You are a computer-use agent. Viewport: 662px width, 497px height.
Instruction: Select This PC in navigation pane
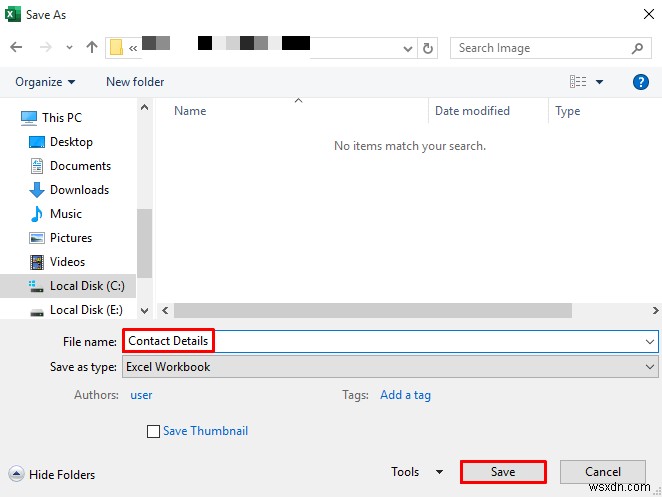pos(62,117)
